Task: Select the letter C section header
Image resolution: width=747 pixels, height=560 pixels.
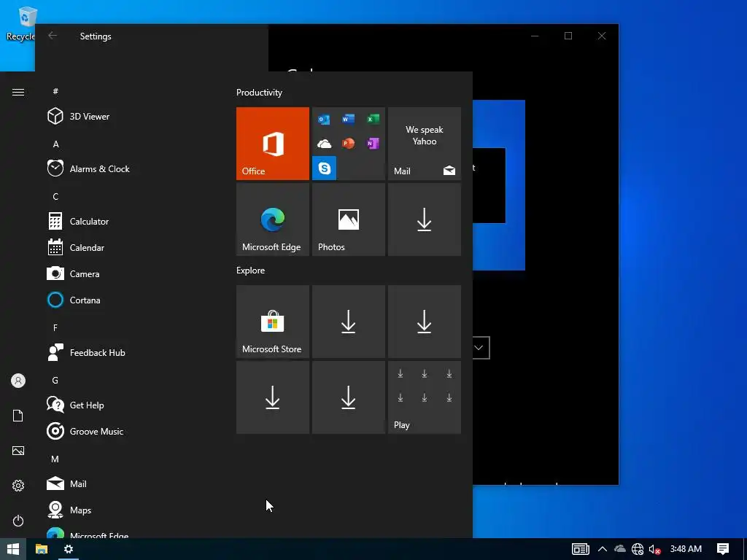Action: point(55,196)
